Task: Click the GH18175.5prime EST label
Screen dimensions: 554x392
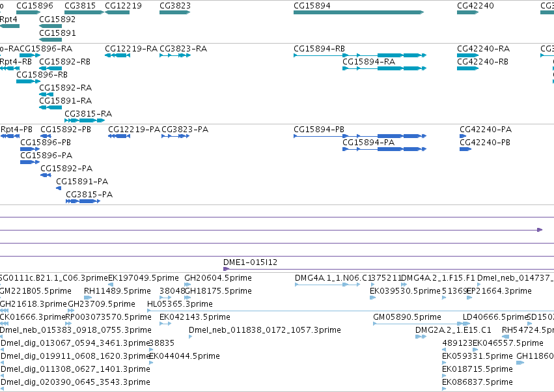Action: point(218,291)
